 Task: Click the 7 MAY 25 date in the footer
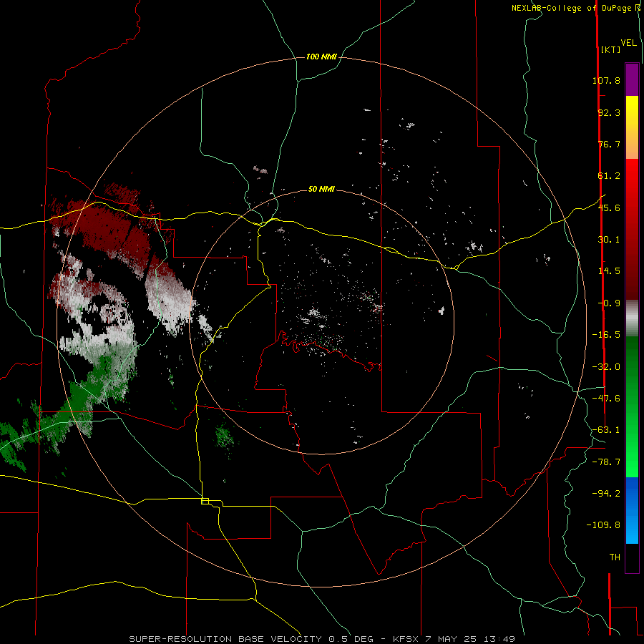[451, 639]
